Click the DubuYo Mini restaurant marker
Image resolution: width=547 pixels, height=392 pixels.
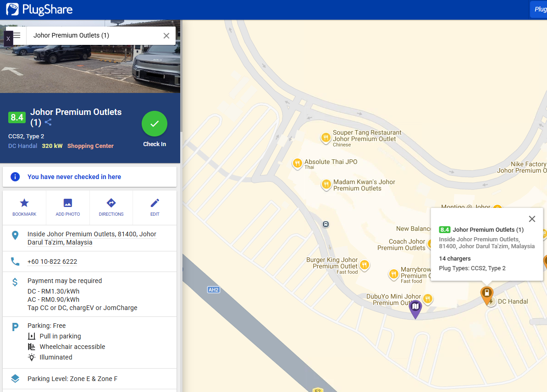coord(428,299)
